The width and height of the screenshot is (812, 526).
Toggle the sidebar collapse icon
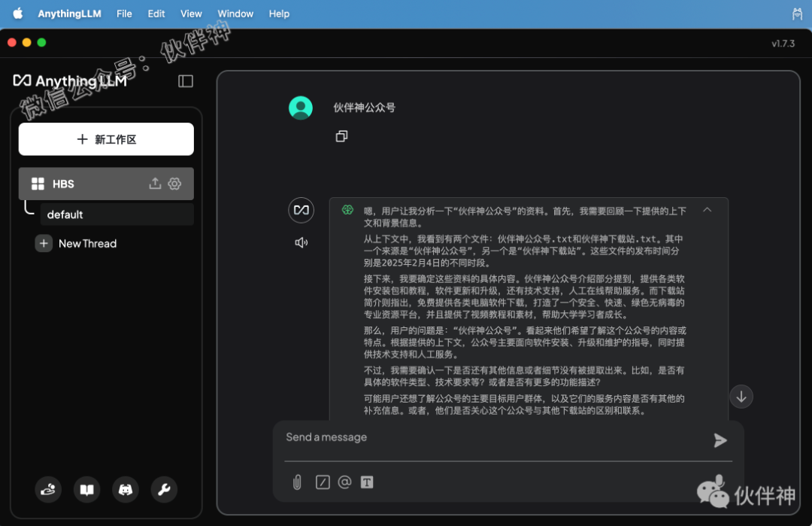186,81
